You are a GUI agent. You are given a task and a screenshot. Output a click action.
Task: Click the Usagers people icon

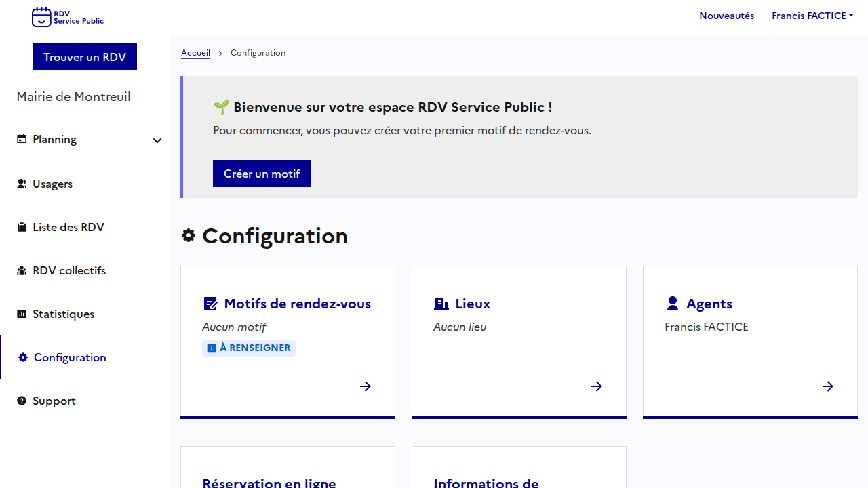[22, 184]
